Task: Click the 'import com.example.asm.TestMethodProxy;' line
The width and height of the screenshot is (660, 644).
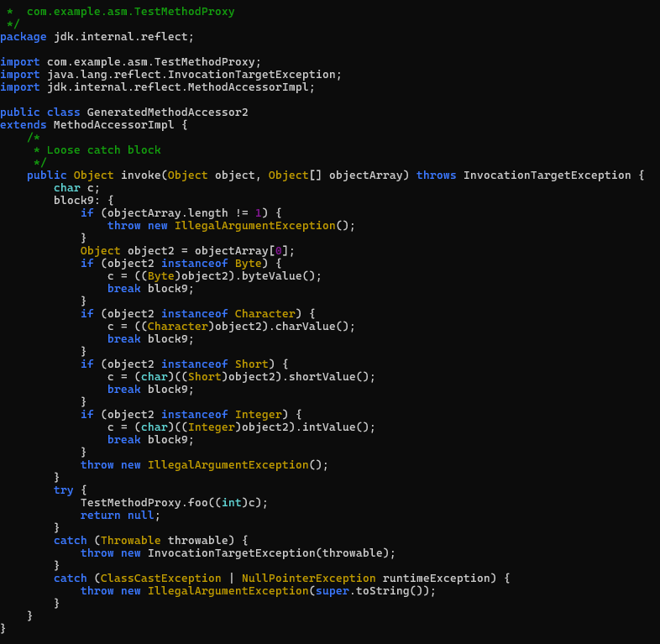Action: coord(130,62)
